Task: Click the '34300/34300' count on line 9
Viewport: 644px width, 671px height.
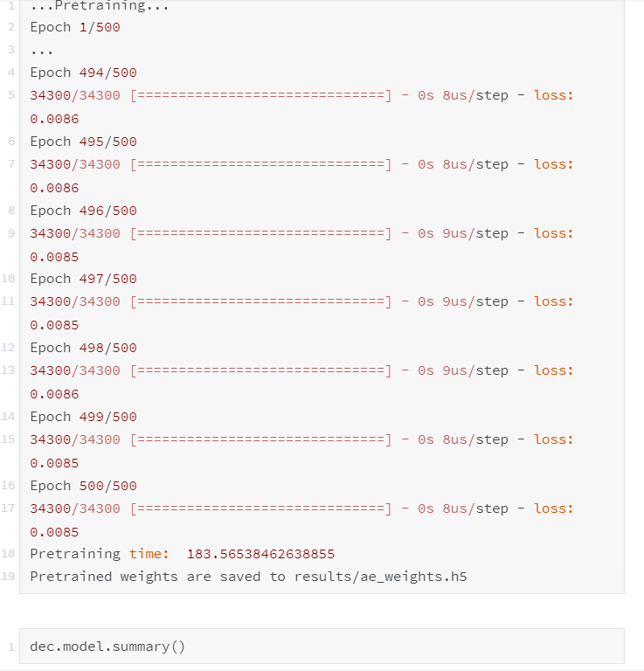Action: [x=75, y=233]
